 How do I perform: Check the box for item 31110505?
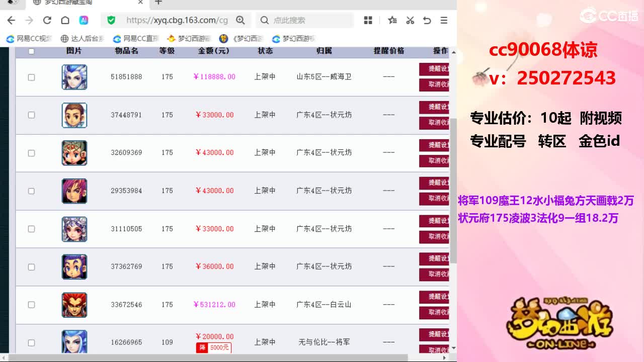pyautogui.click(x=31, y=229)
